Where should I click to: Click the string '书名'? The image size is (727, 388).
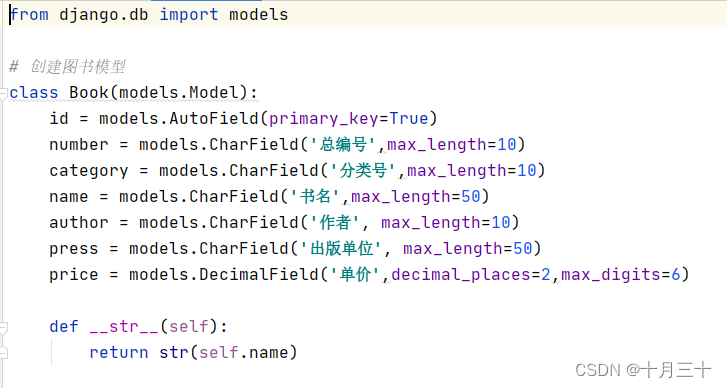(315, 197)
